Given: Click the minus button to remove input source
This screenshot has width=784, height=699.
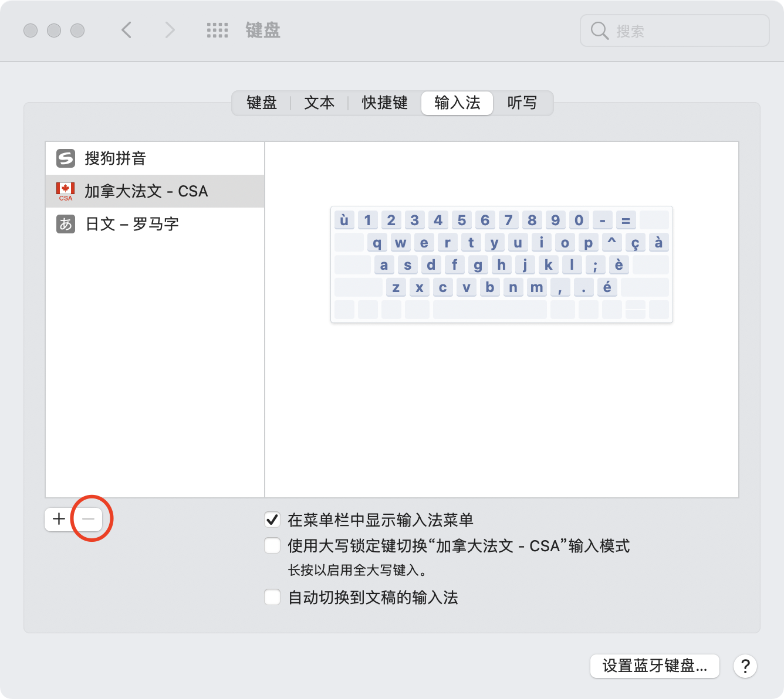Looking at the screenshot, I should 89,519.
